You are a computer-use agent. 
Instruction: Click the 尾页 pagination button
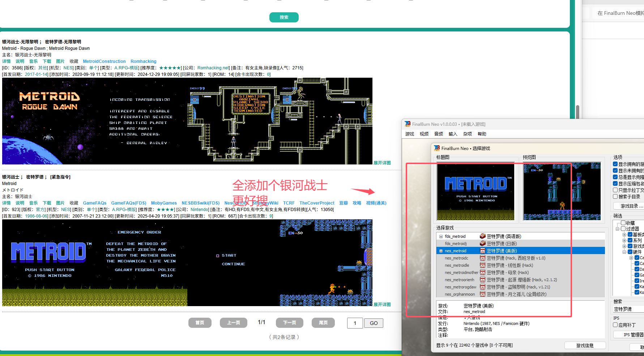pos(323,323)
